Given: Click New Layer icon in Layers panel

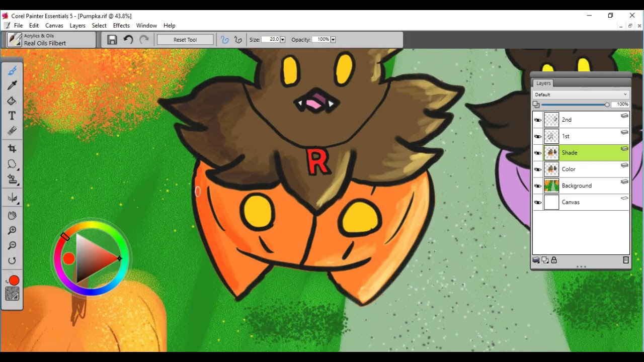Looking at the screenshot, I should (x=545, y=260).
